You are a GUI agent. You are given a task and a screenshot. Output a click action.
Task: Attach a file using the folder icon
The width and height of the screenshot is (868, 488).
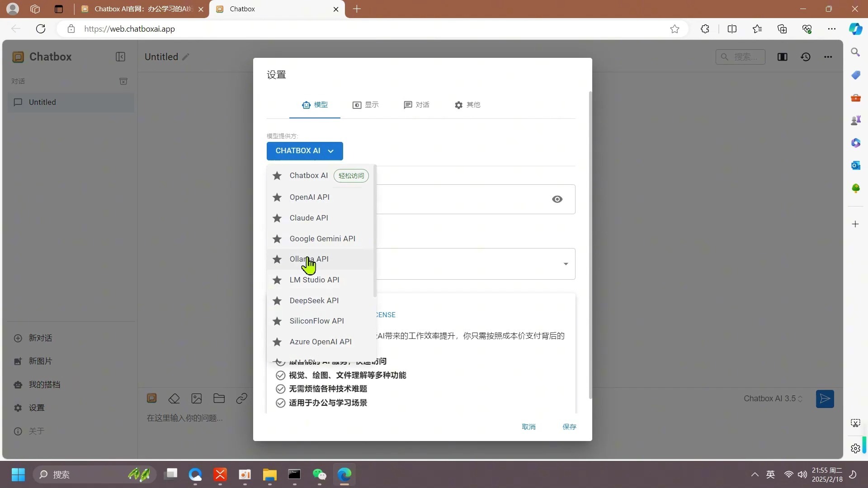219,398
